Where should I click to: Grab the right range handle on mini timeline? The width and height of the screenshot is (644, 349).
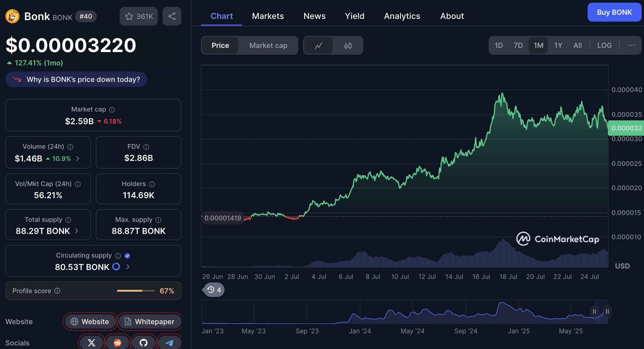[607, 311]
